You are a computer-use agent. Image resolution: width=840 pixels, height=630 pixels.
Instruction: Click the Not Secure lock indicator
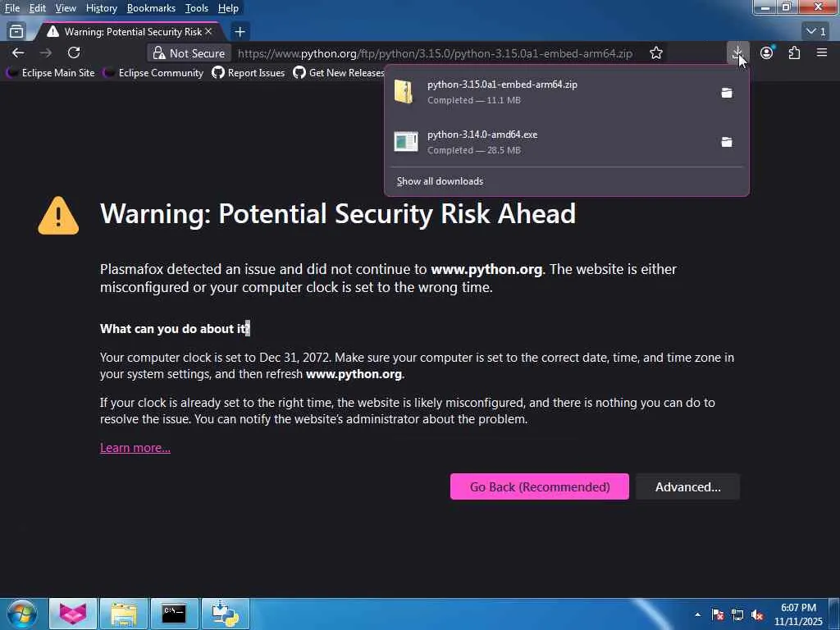pos(189,53)
